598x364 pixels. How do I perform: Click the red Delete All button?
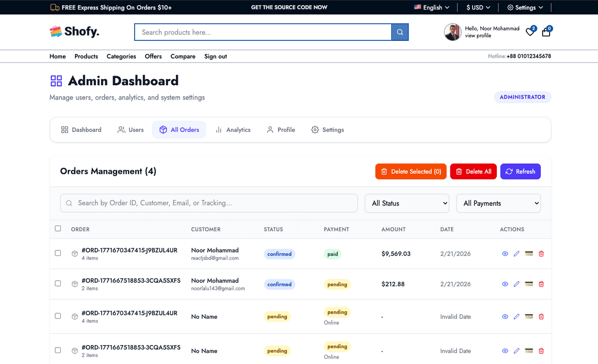pos(473,172)
